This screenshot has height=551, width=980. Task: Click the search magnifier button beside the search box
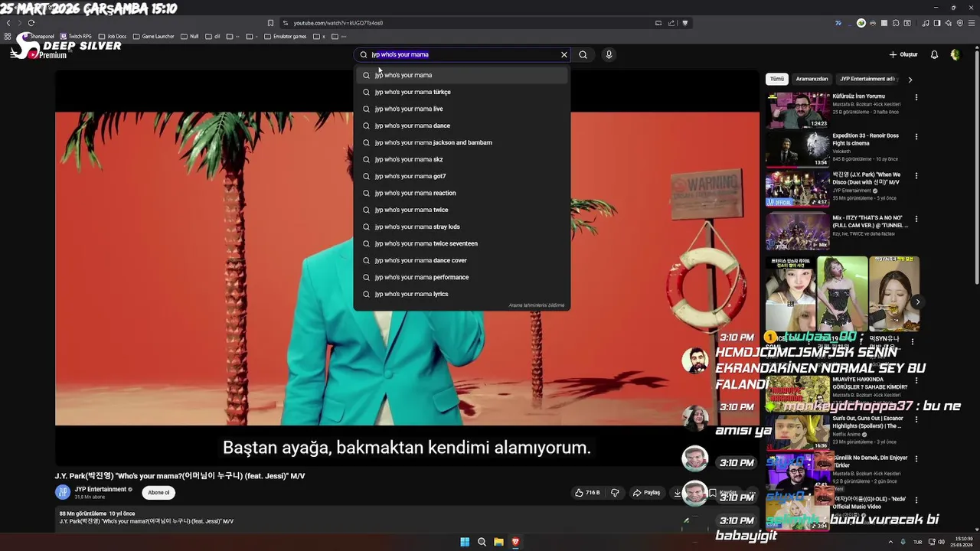tap(583, 54)
